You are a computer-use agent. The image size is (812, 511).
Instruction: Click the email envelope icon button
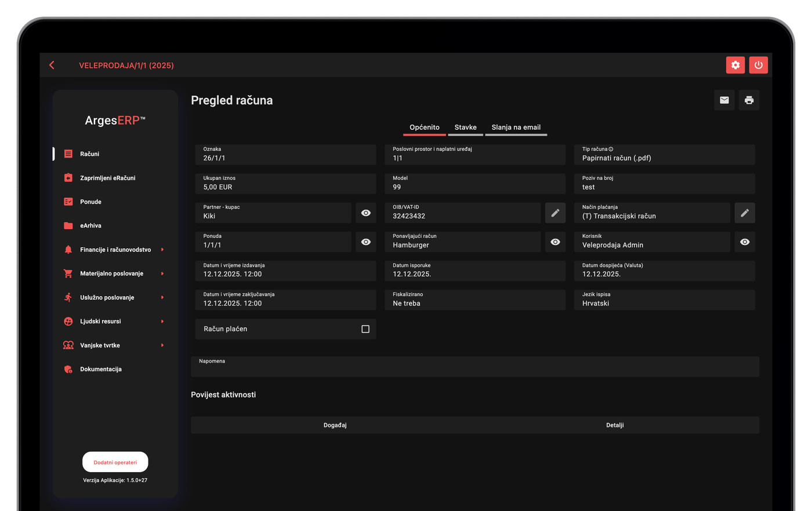point(724,100)
